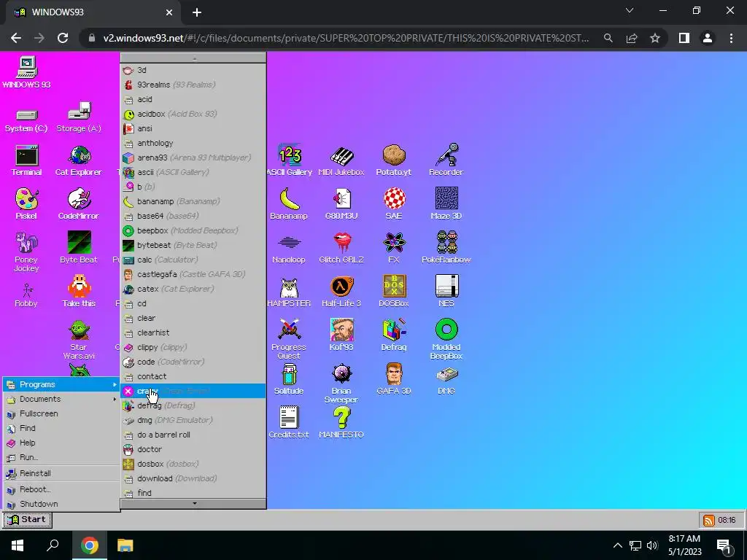Screen dimensions: 747x560
Task: Select Run... in the Start menu
Action: pyautogui.click(x=61, y=457)
